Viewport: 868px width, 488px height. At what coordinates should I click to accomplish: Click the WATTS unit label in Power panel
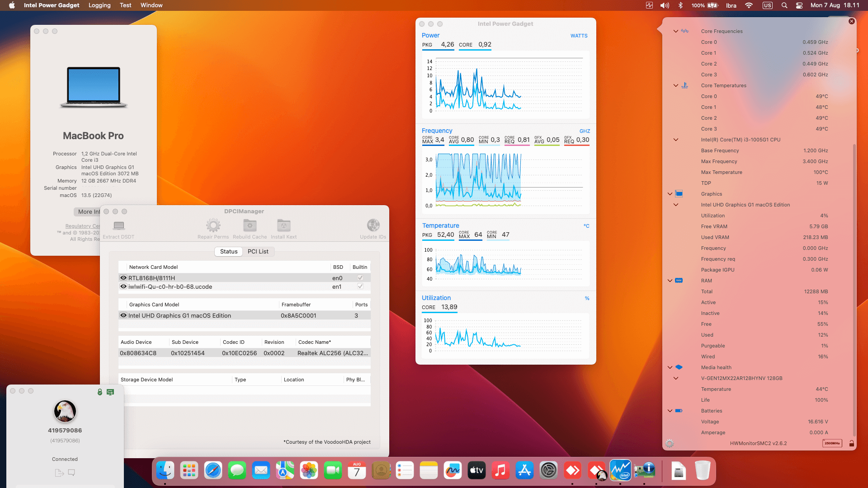click(x=579, y=36)
